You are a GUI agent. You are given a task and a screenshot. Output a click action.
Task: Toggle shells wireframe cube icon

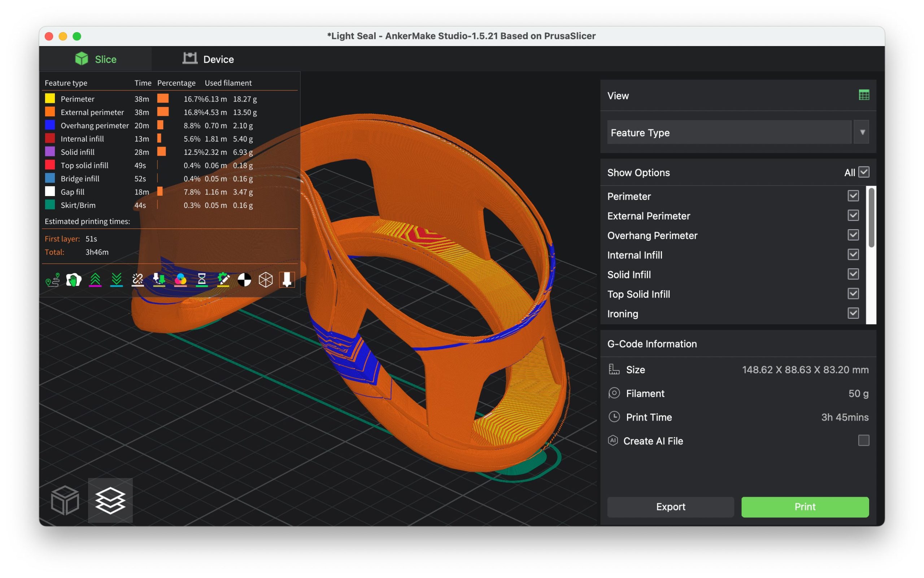click(266, 280)
